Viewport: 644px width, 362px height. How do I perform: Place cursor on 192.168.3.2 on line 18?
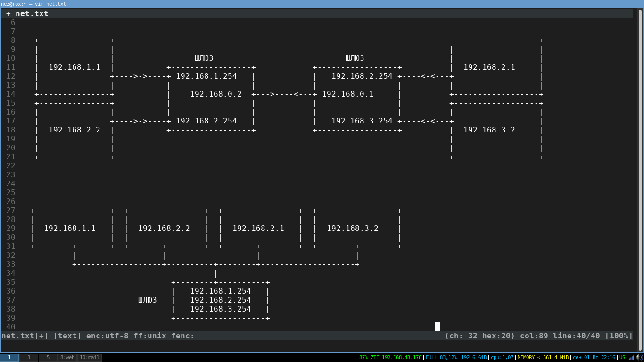(489, 130)
